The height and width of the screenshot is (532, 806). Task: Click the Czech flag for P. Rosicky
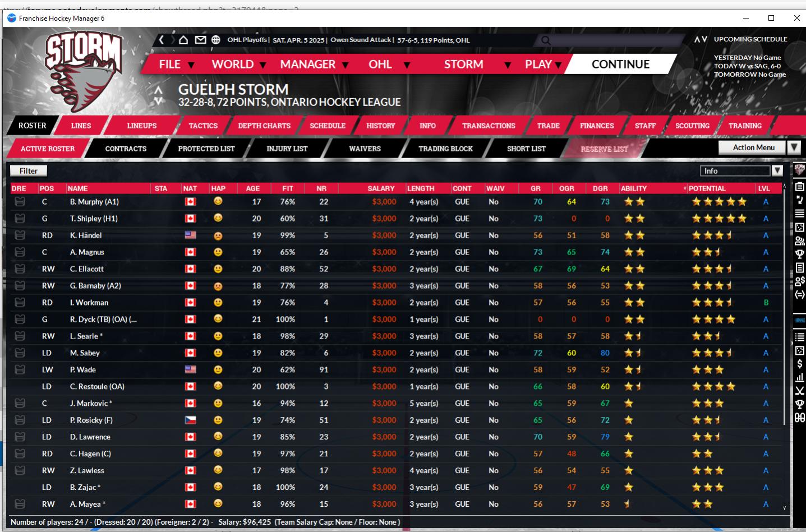(x=191, y=420)
